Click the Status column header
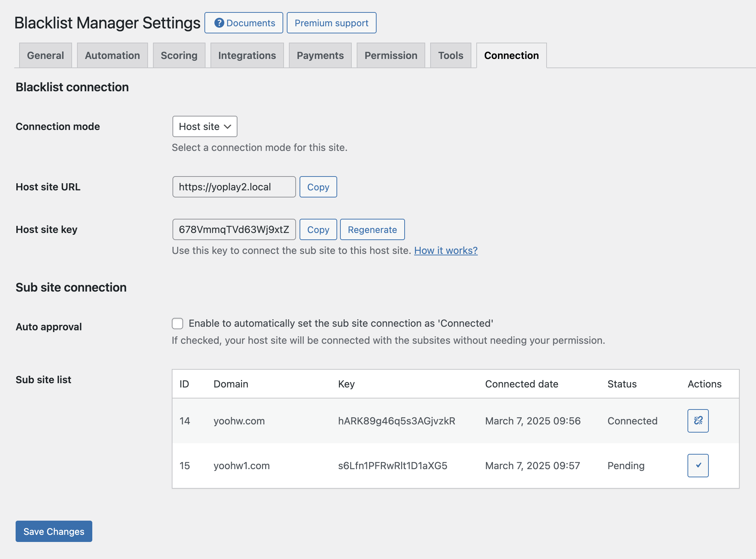 pyautogui.click(x=622, y=384)
